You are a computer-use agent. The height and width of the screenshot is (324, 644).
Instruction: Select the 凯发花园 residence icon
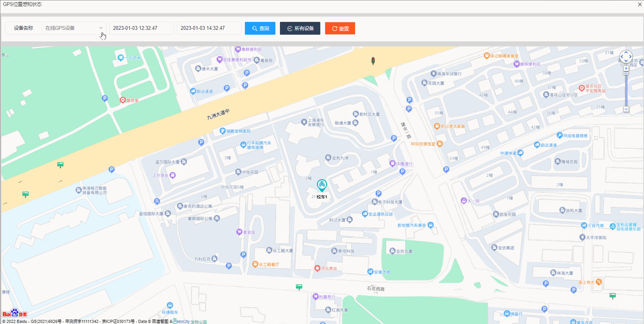(496, 214)
